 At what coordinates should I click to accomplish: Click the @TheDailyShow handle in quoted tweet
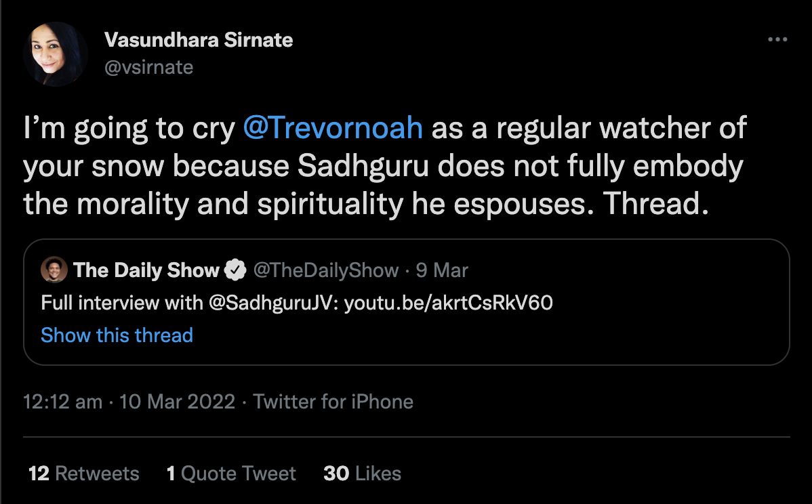pyautogui.click(x=325, y=270)
